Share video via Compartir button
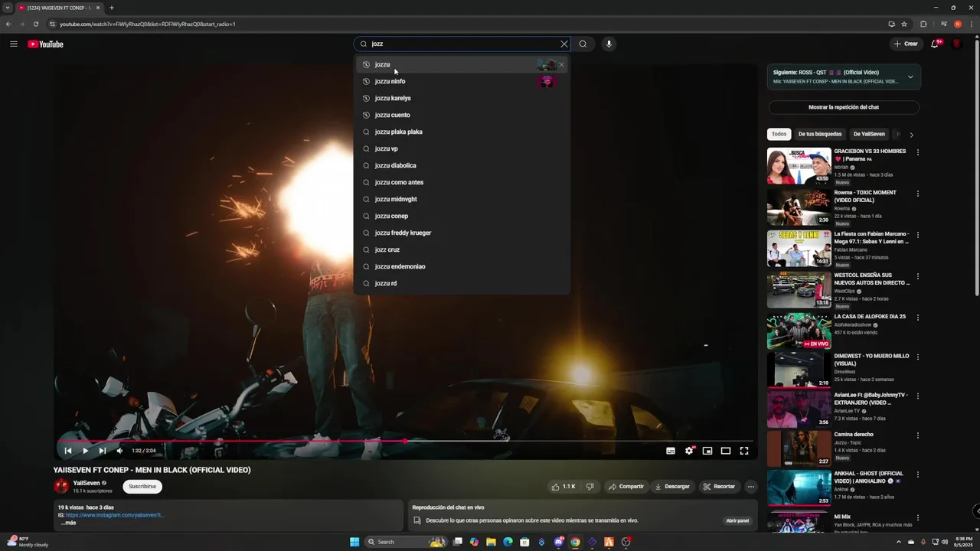The width and height of the screenshot is (980, 551). tap(626, 486)
